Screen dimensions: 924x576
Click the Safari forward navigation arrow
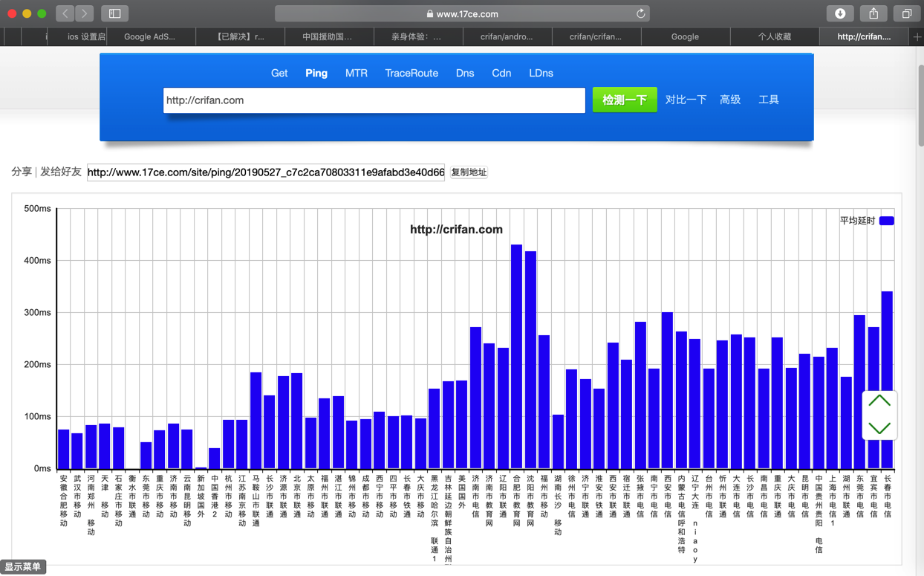pos(85,13)
